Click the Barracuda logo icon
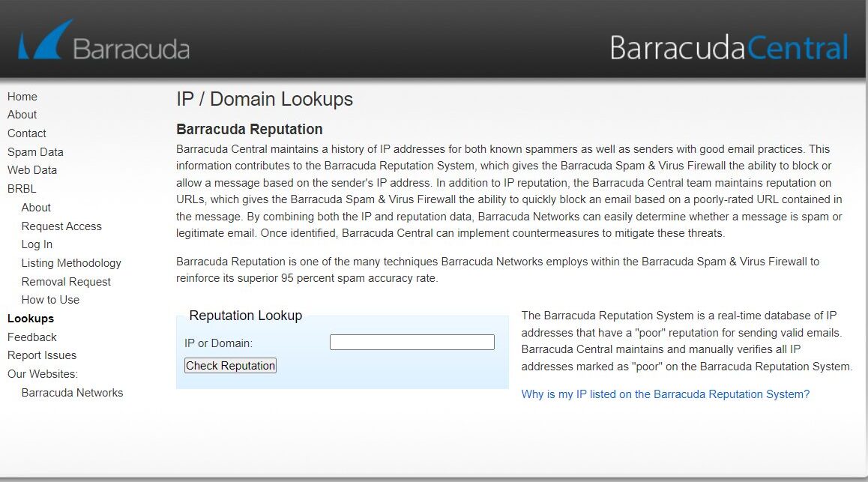This screenshot has height=482, width=868. [x=46, y=40]
